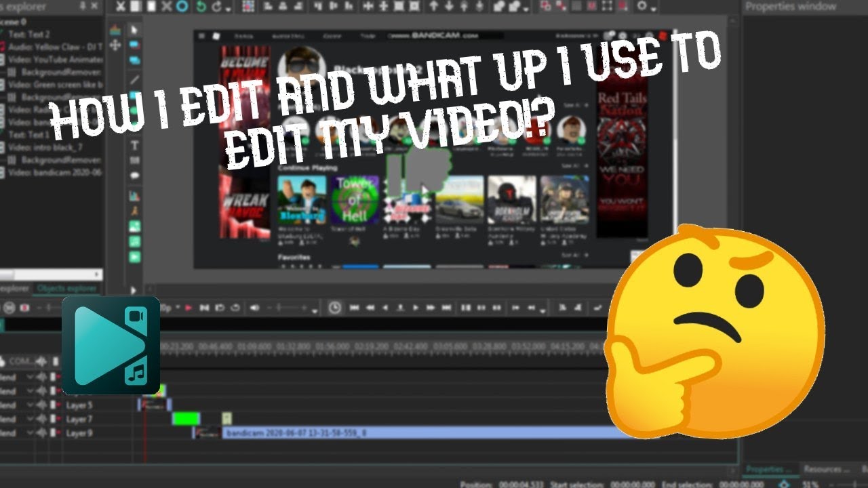Select the chart tool icon

click(134, 195)
